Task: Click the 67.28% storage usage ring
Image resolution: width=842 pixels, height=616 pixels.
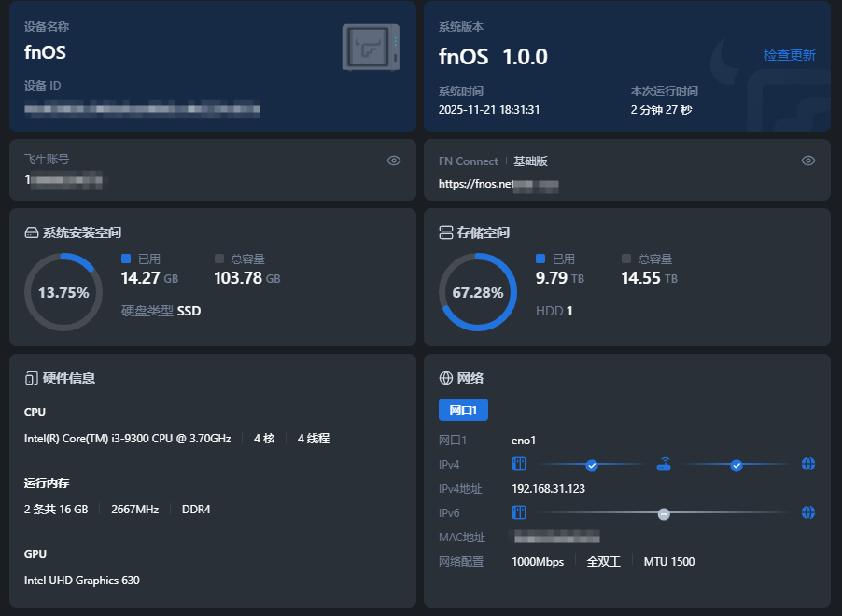Action: coord(478,292)
